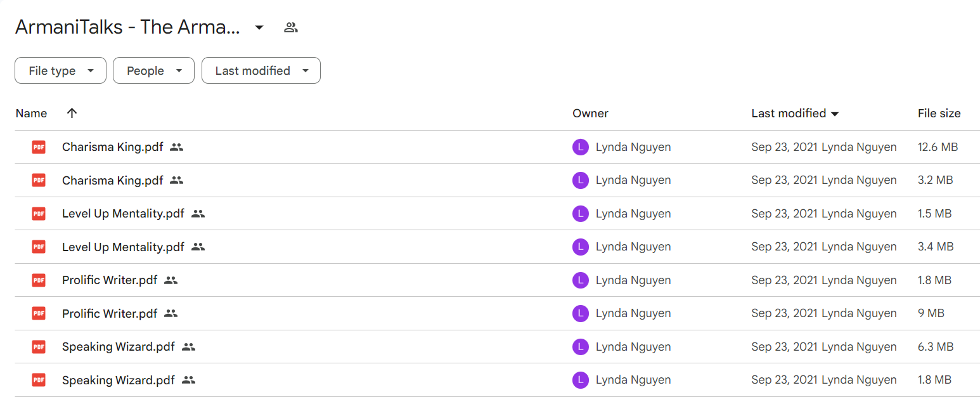This screenshot has height=416, width=980.
Task: Click the PDF icon of the 12.6 MB Charisma King.pdf
Action: click(39, 147)
